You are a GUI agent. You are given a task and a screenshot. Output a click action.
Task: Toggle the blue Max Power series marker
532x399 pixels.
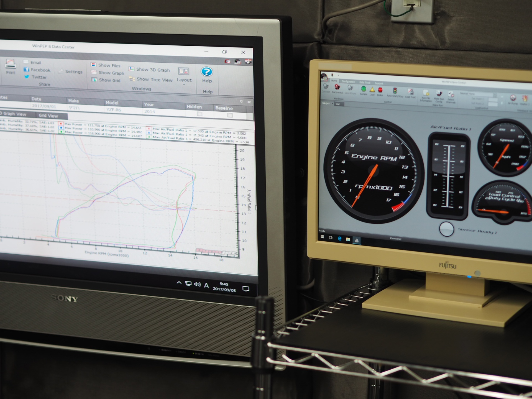coord(61,128)
